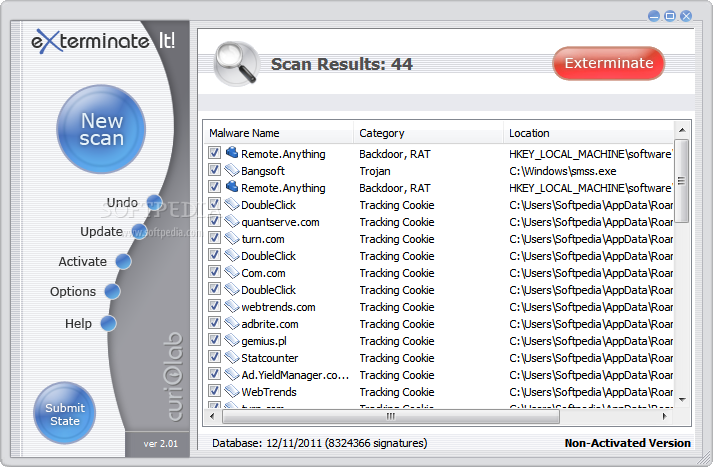The width and height of the screenshot is (713, 467).
Task: Click the vertical scrollbar thumb
Action: click(681, 181)
